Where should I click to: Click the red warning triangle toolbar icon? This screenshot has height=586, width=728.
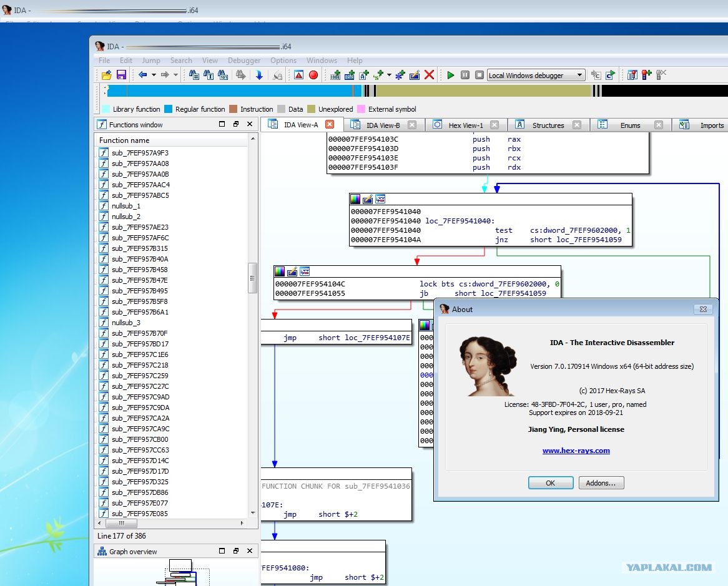(x=298, y=75)
